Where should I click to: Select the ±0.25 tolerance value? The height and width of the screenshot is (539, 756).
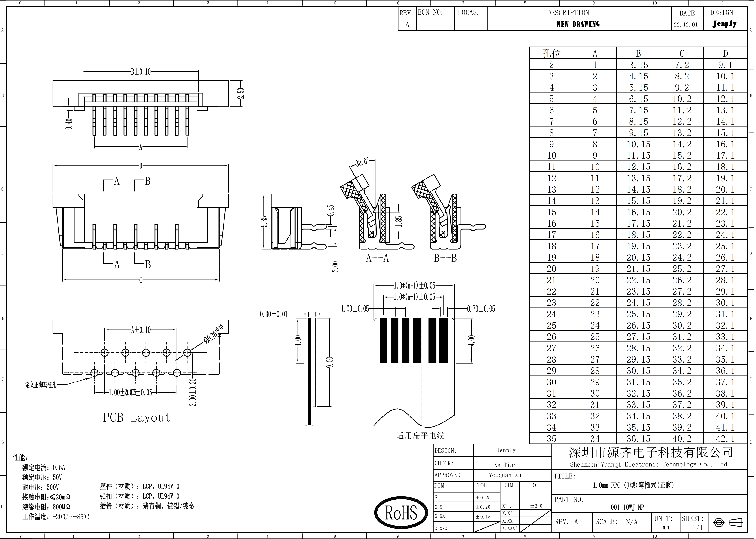pos(483,498)
